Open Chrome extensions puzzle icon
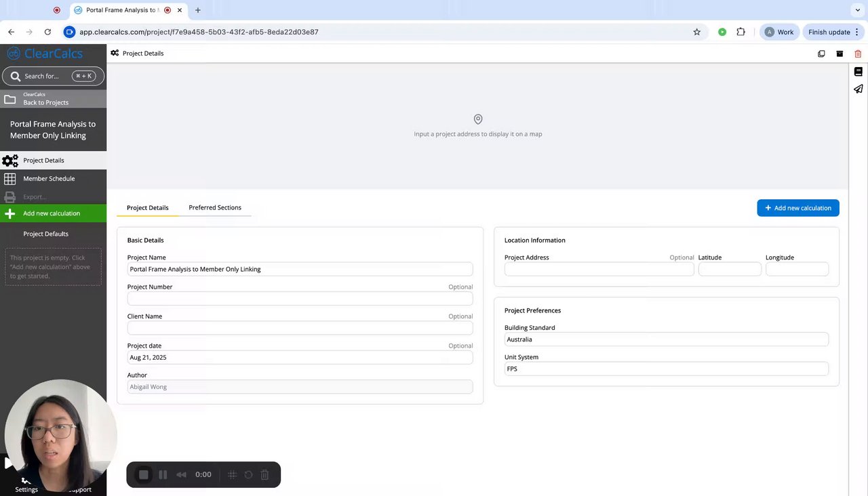868x496 pixels. point(741,32)
